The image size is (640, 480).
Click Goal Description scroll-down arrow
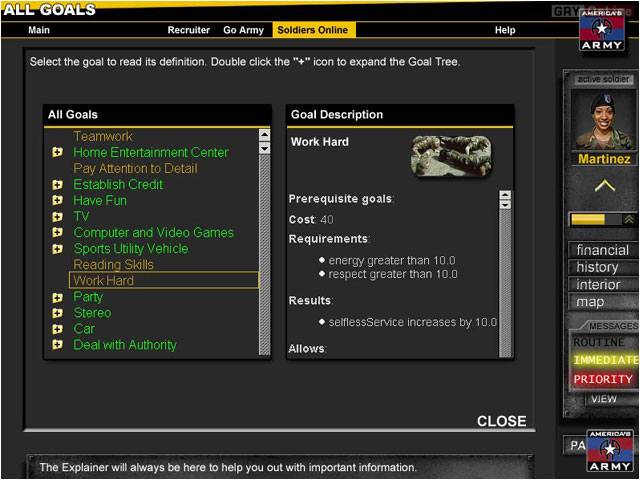click(505, 204)
